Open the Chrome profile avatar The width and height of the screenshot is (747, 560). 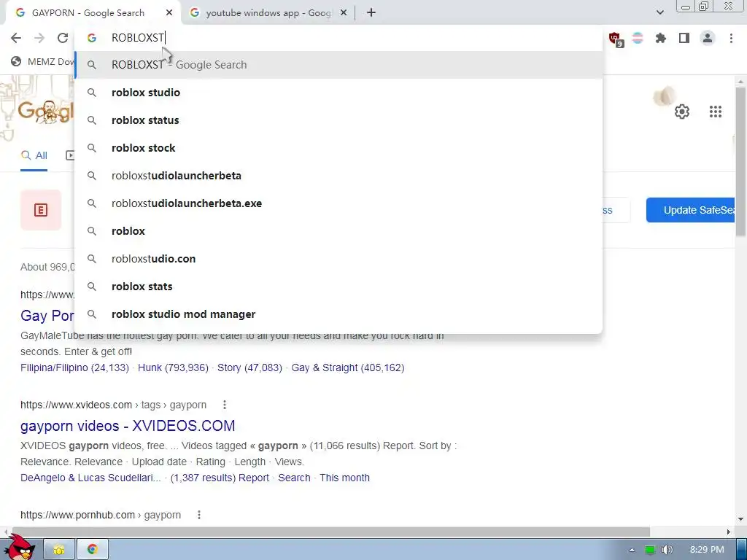708,38
